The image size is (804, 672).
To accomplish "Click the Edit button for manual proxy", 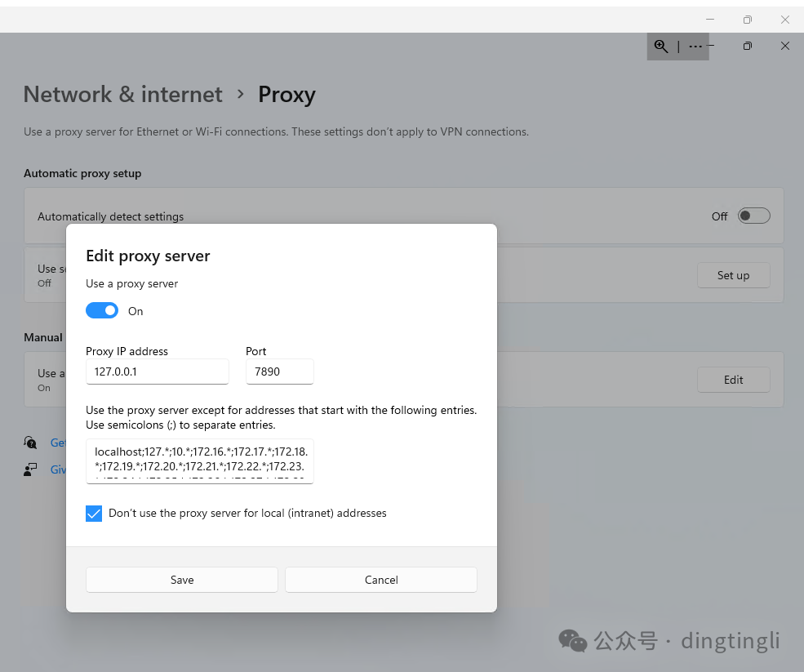I will pos(732,379).
